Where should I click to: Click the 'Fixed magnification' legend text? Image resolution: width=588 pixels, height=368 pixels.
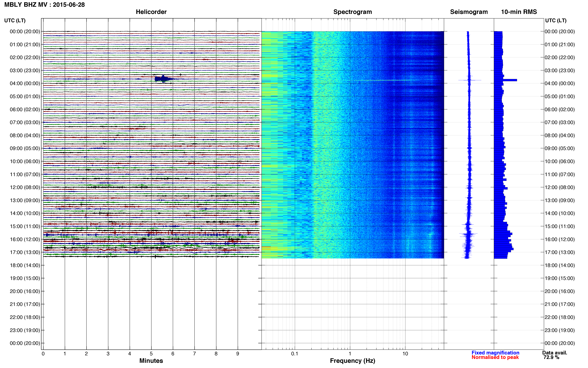pos(495,353)
